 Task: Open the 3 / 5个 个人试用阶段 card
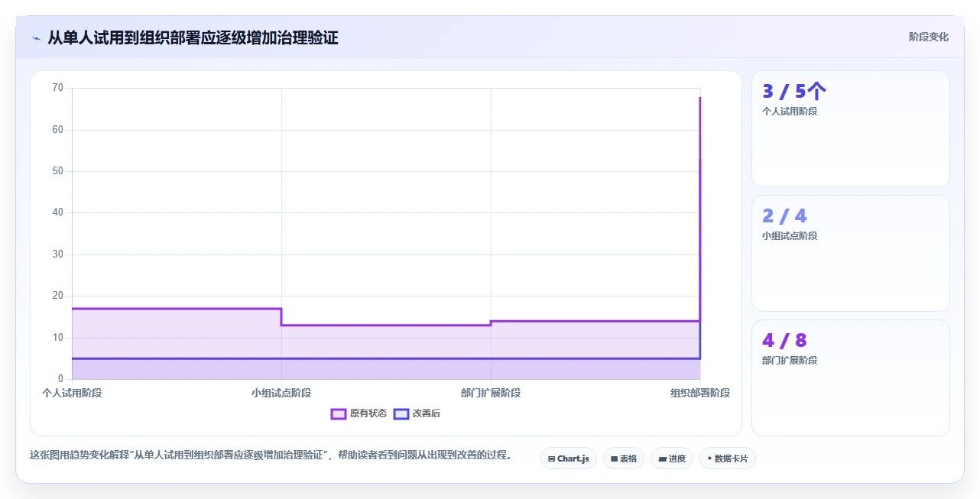[851, 129]
